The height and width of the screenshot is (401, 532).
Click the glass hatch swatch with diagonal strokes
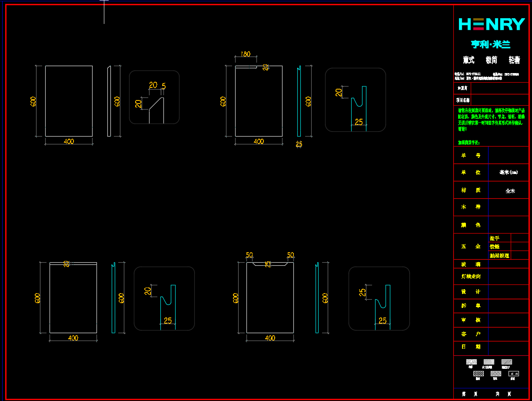[x=514, y=374]
